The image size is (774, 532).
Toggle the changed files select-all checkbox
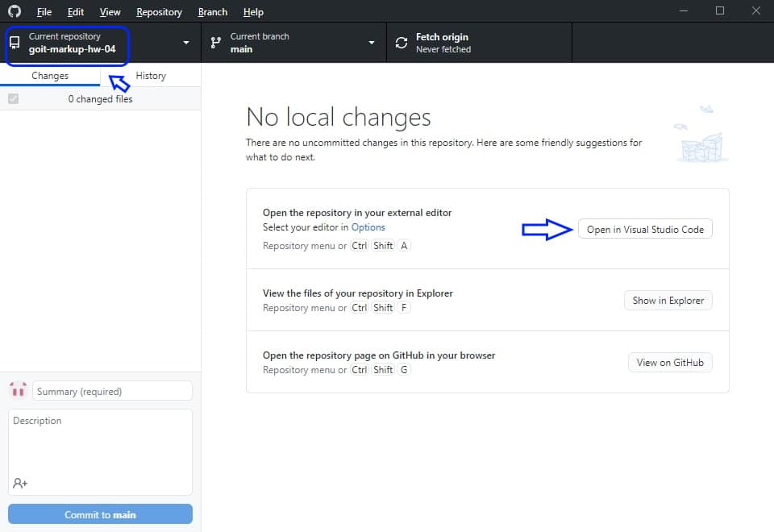[14, 98]
